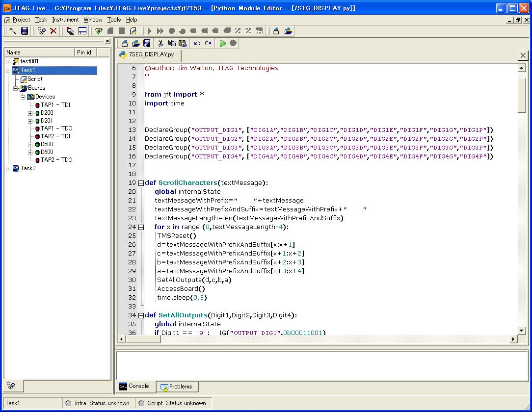Run the Python module with green play
This screenshot has width=532, height=412.
pyautogui.click(x=222, y=43)
